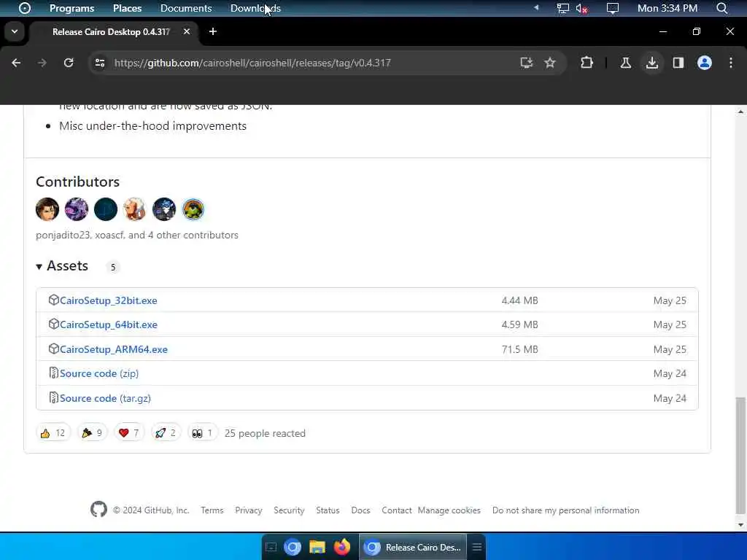Open the Chrome profile avatar
747x560 pixels.
coord(704,63)
